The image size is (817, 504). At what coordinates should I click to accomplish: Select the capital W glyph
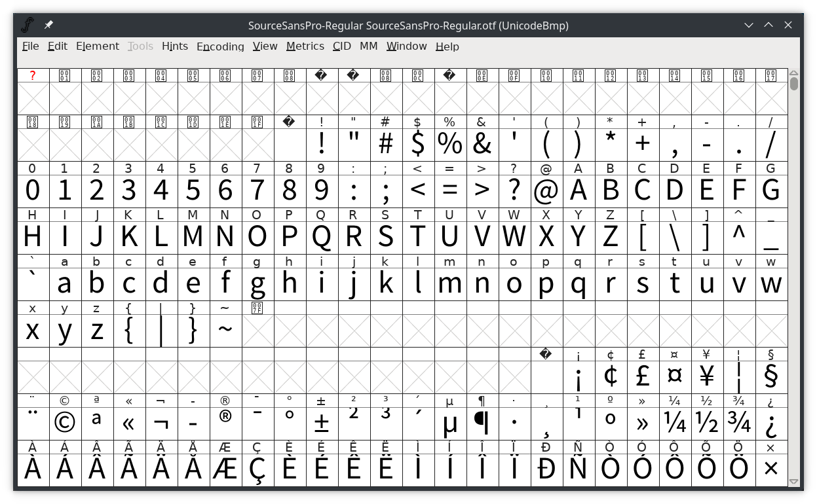coord(514,238)
